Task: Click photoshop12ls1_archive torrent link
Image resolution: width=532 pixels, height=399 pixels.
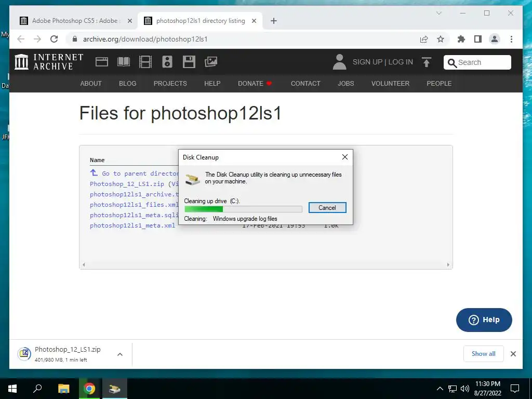Action: tap(134, 194)
